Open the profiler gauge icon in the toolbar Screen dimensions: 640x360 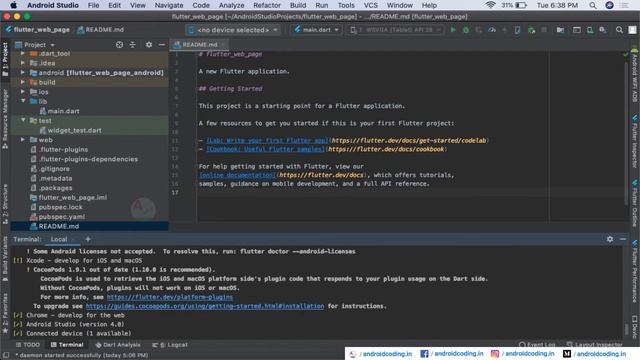[492, 30]
